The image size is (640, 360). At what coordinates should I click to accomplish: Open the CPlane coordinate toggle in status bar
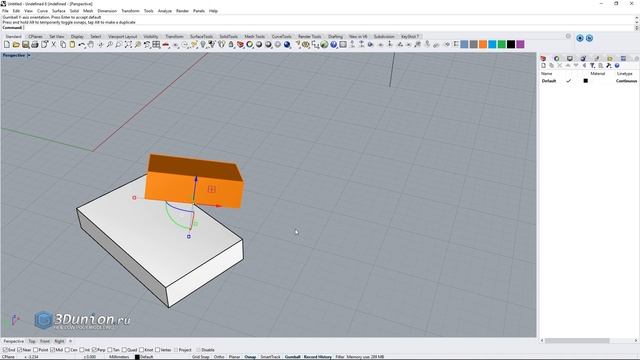8,357
